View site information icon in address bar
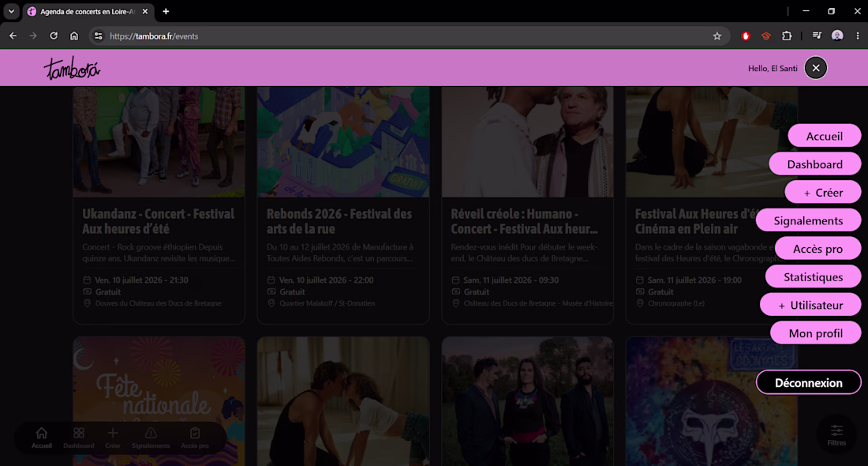Screen dimensions: 868x466 (x=98, y=36)
